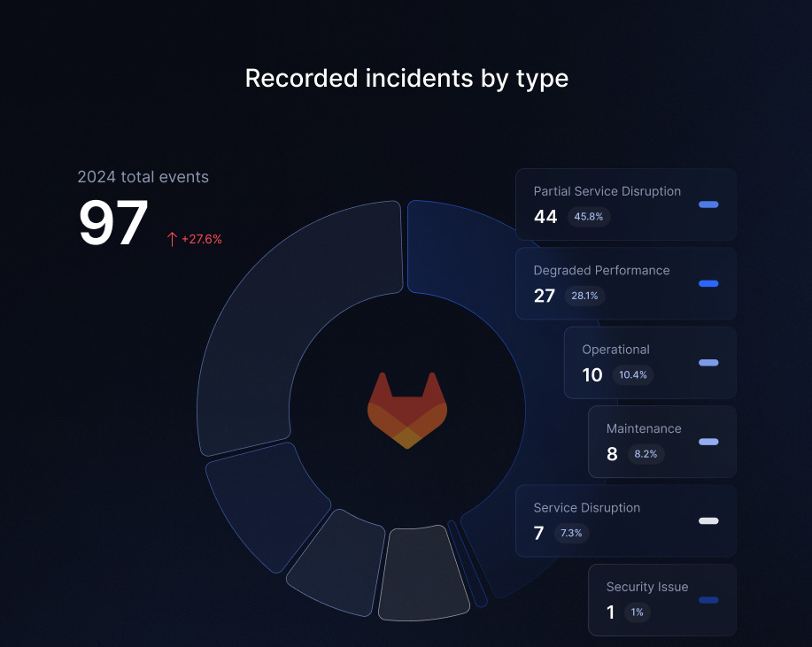This screenshot has width=812, height=647.
Task: Click the 28.1% percentage badge
Action: coord(584,296)
